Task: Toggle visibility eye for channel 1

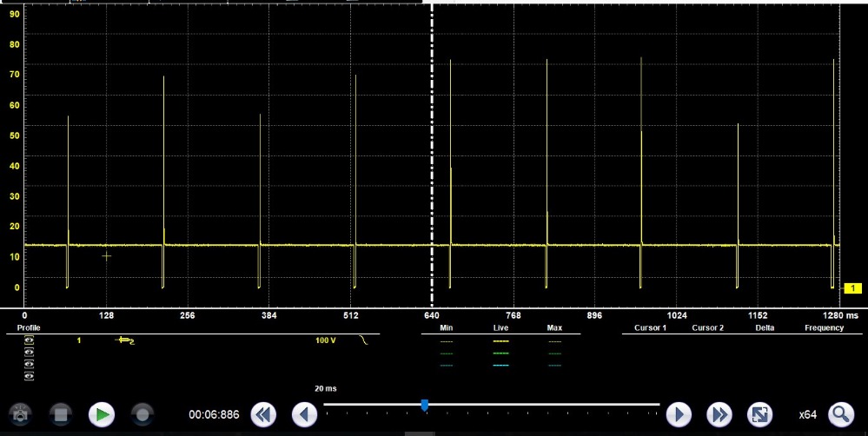Action: pyautogui.click(x=30, y=341)
